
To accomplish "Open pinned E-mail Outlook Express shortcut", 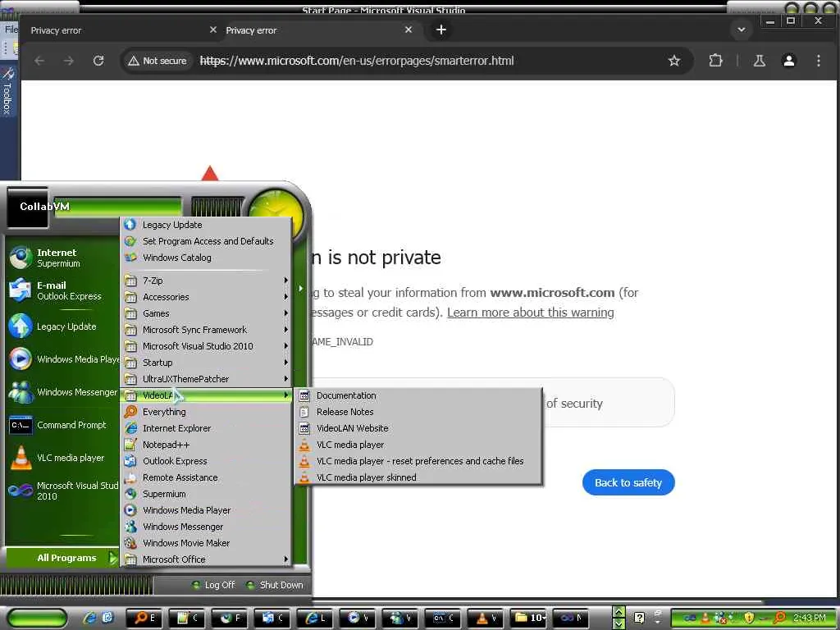I will click(x=62, y=291).
